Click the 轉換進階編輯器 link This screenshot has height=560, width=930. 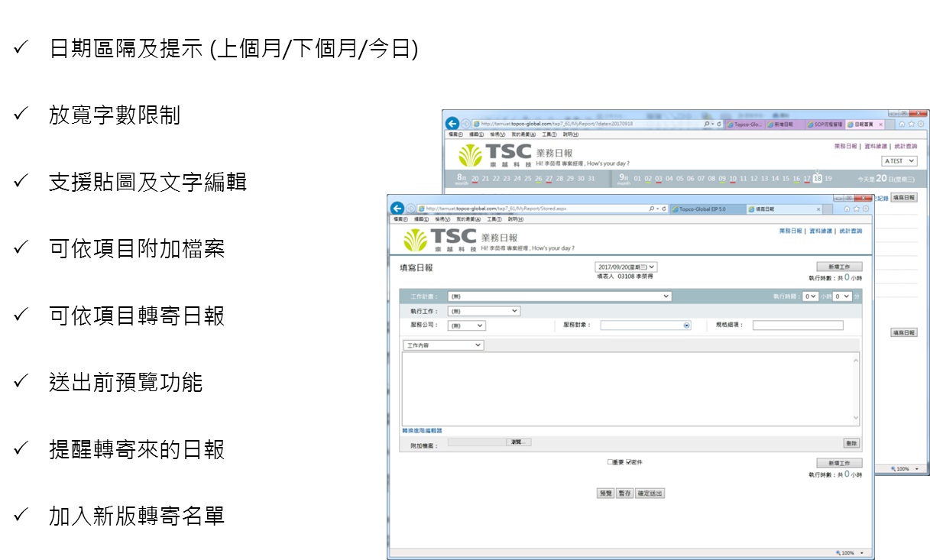[422, 431]
